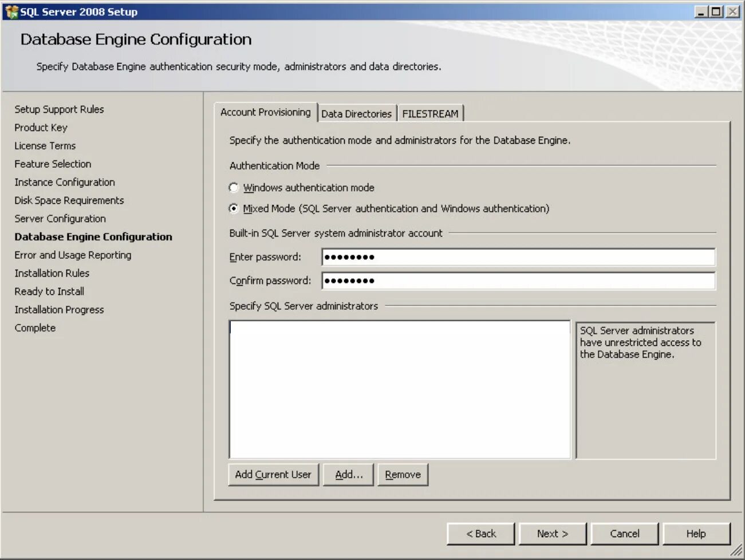Open Help for this setup page

tap(696, 534)
